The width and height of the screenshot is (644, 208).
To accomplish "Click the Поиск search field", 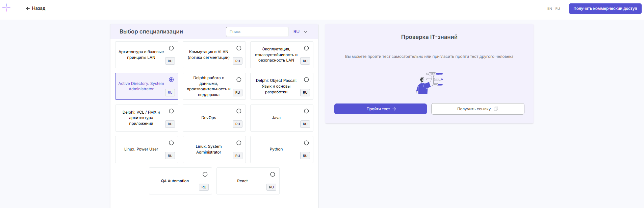I will coord(257,32).
